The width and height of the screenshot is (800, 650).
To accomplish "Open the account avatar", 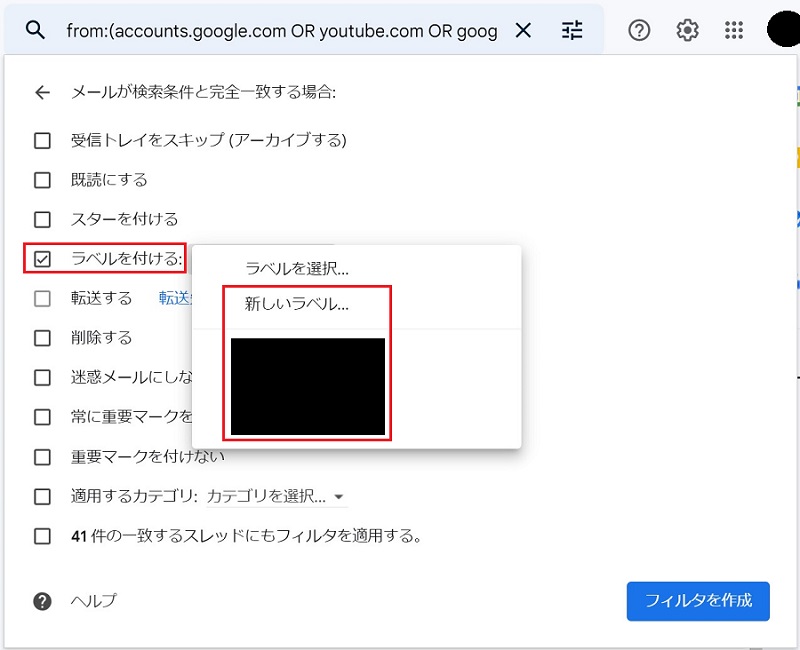I will coord(784,30).
